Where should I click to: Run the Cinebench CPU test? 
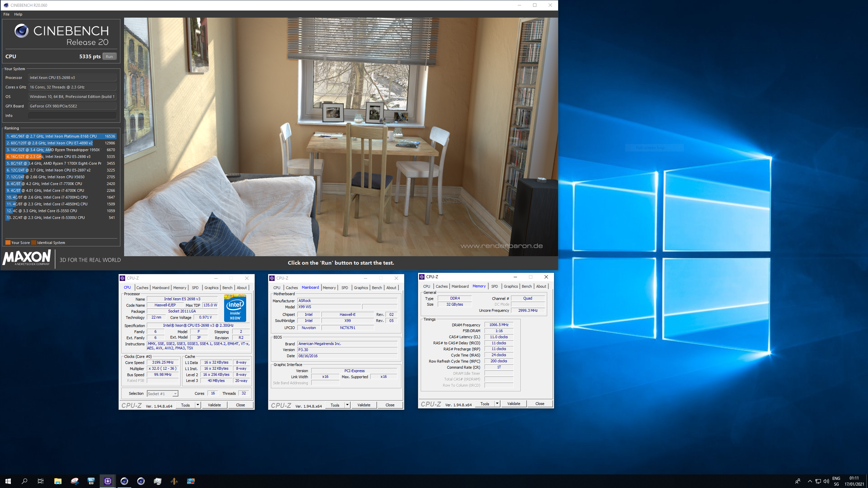pos(109,57)
